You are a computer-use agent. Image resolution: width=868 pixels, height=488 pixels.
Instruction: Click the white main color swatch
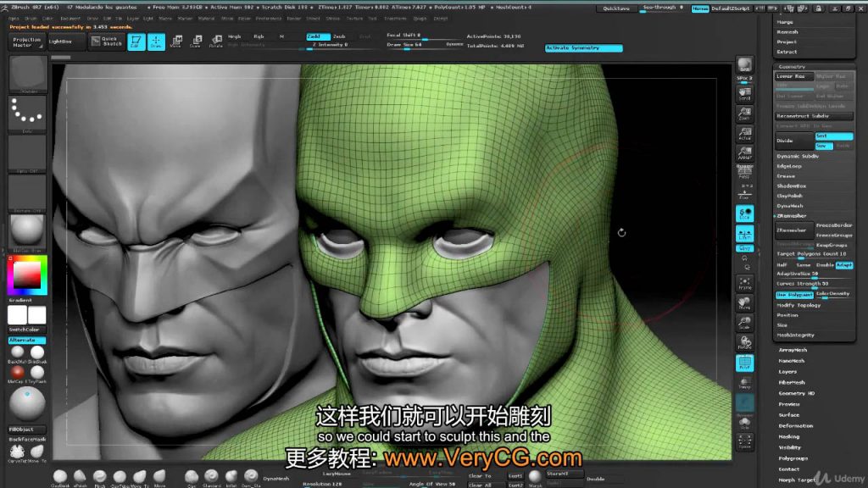(17, 315)
